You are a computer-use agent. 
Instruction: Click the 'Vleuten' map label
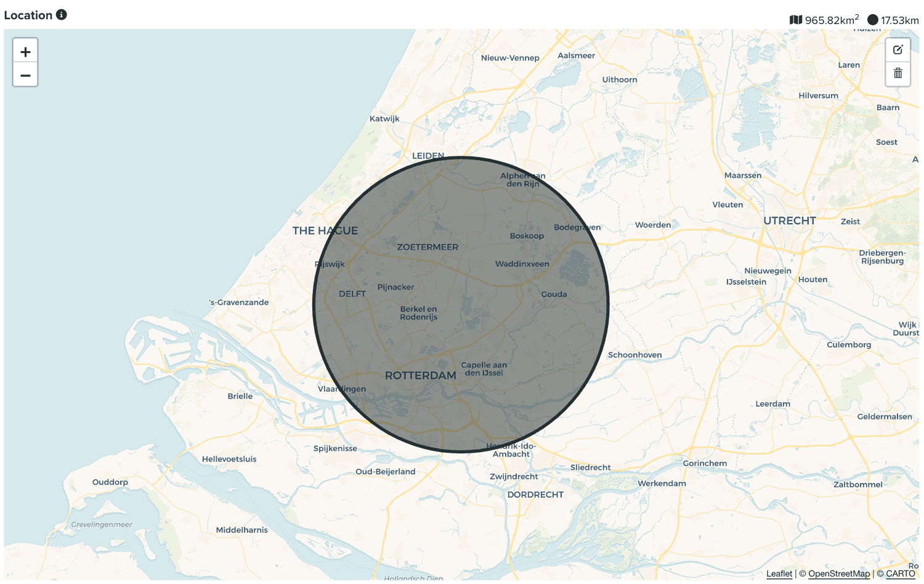click(727, 205)
